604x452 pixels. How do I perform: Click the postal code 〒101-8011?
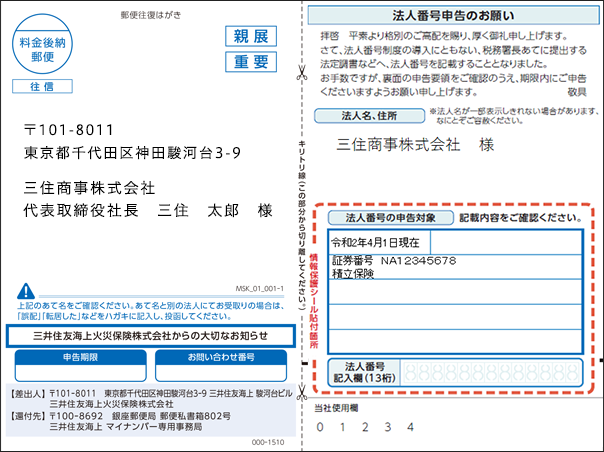(x=71, y=131)
